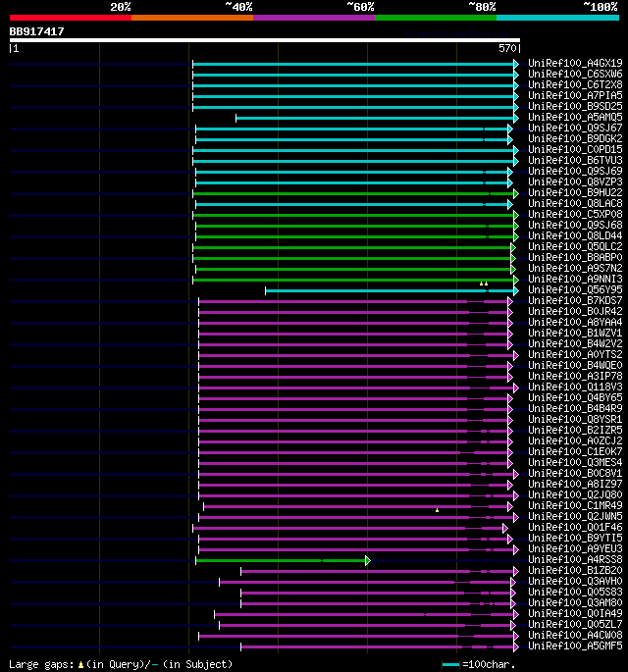The image size is (628, 672).
Task: Click UniRef100_Q8LD44 hit name
Action: tap(575, 235)
